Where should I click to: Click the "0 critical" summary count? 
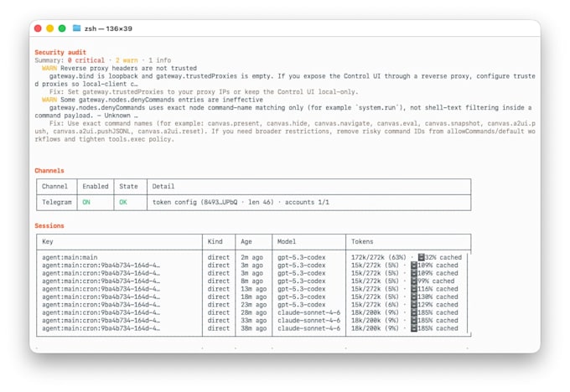85,60
